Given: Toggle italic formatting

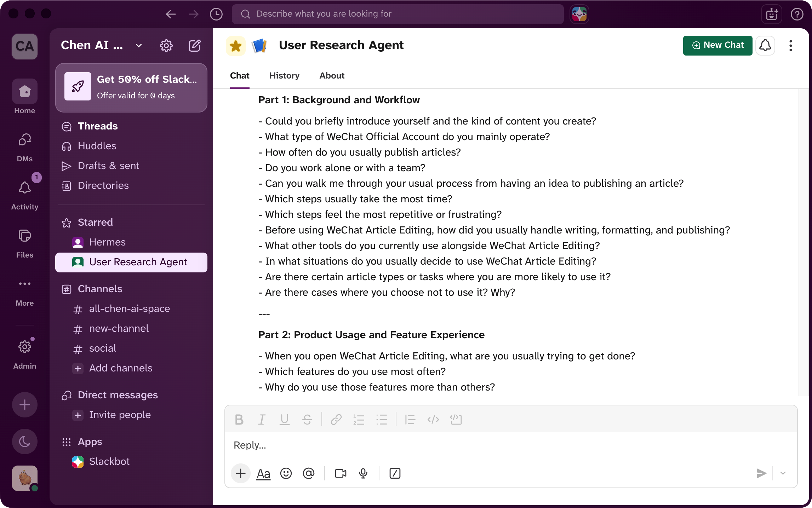Looking at the screenshot, I should tap(262, 420).
